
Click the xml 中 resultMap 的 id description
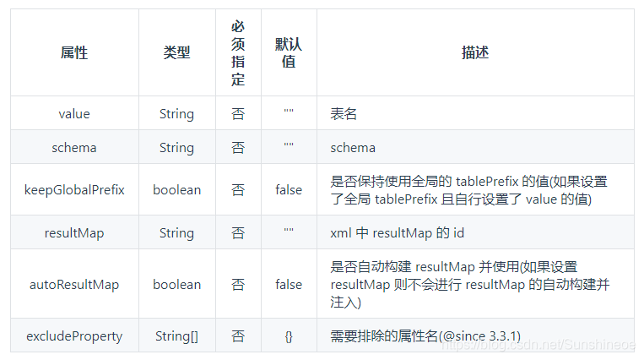click(398, 233)
